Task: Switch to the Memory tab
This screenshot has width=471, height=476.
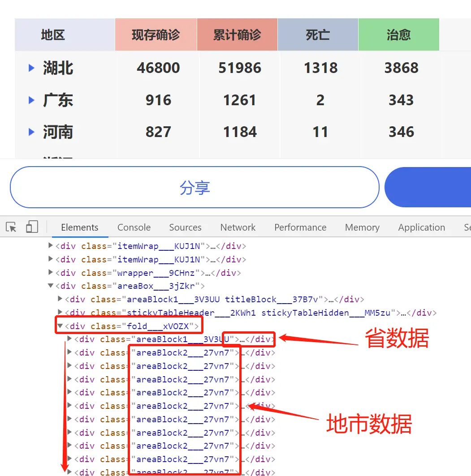Action: (x=362, y=227)
